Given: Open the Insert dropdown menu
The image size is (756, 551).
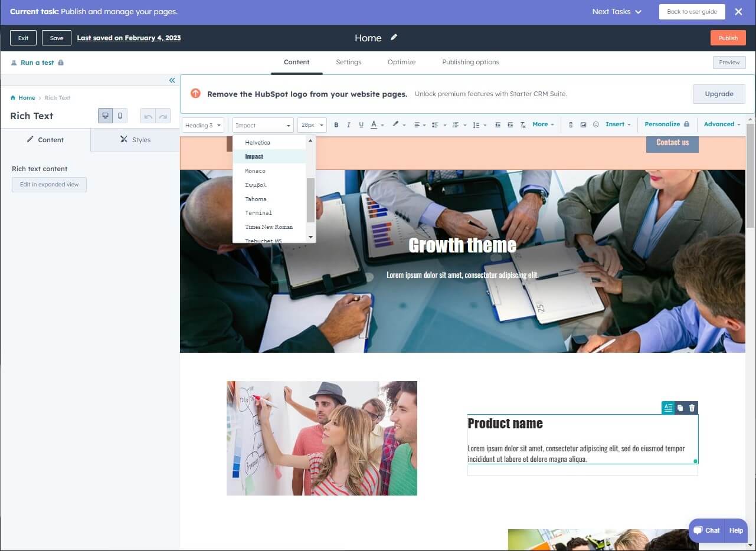Looking at the screenshot, I should pos(618,124).
